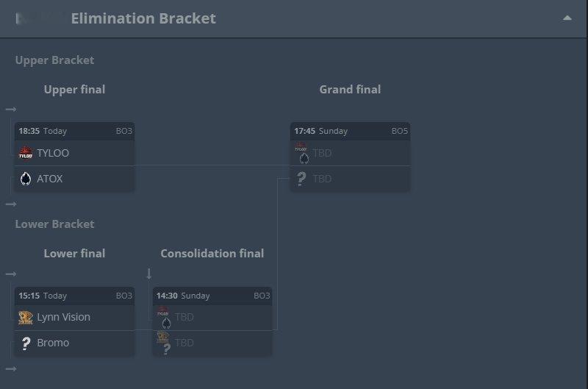Viewport: 588px width, 389px height.
Task: Collapse the Elimination Bracket panel
Action: click(x=567, y=18)
